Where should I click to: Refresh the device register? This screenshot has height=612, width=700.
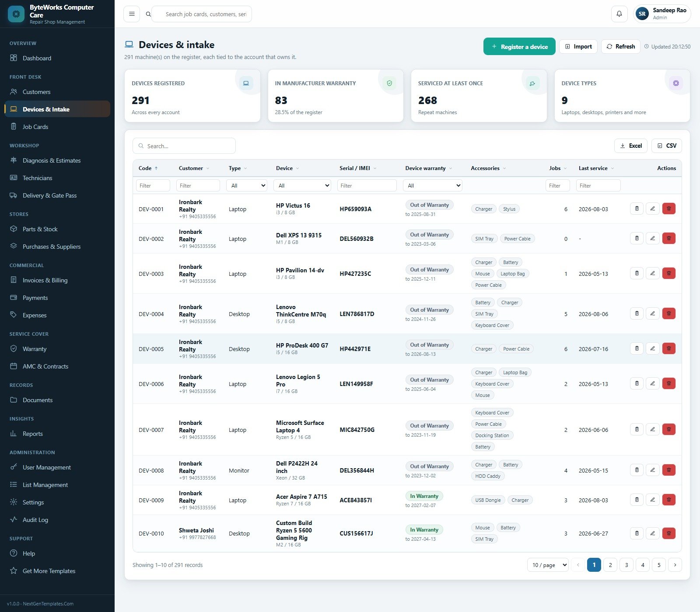(x=621, y=46)
